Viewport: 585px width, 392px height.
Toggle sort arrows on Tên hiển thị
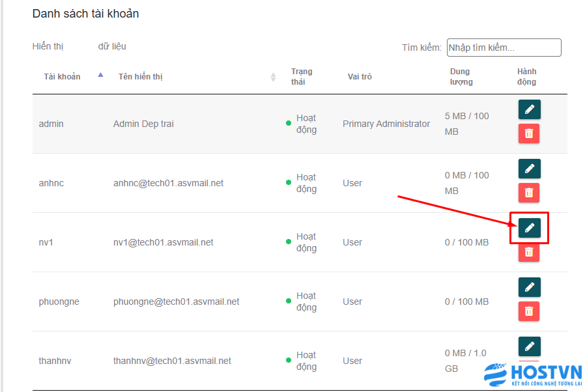(x=273, y=77)
